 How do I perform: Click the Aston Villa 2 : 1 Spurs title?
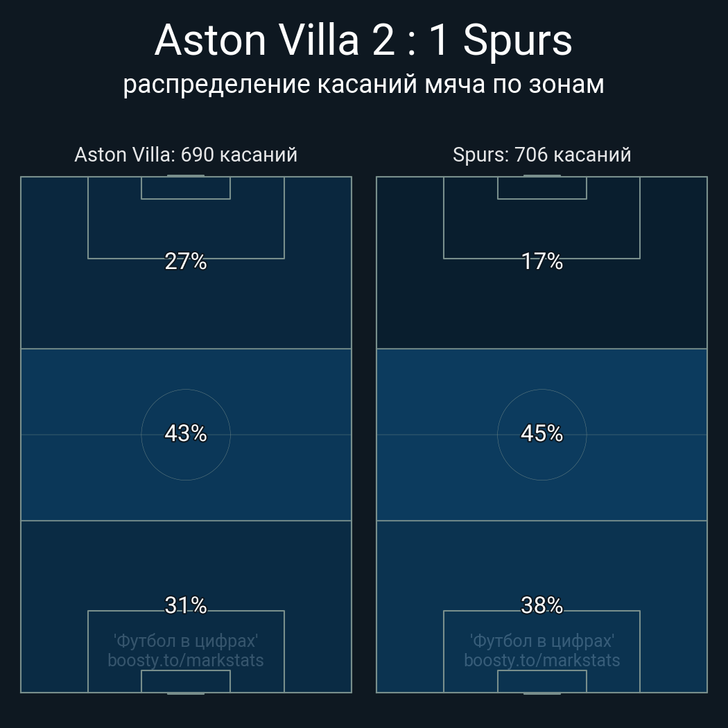tap(363, 40)
